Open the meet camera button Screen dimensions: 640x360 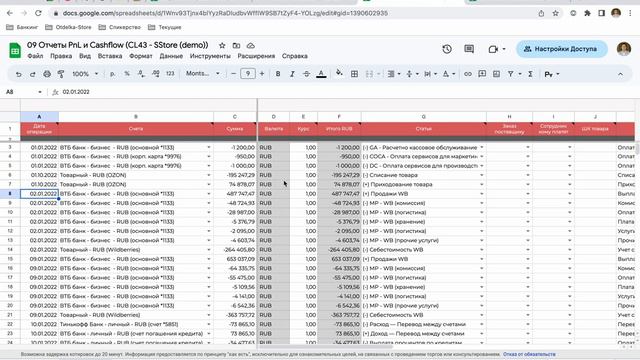click(x=496, y=49)
